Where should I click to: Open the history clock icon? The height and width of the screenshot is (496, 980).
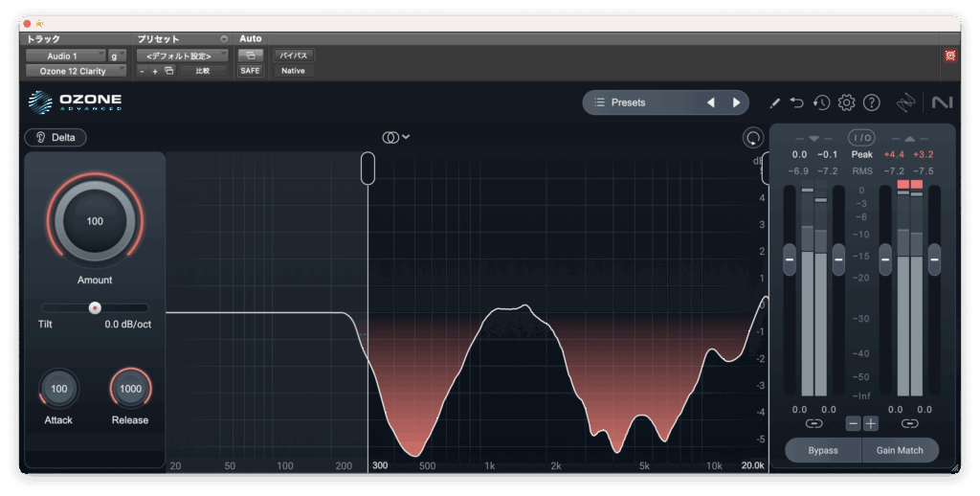822,102
